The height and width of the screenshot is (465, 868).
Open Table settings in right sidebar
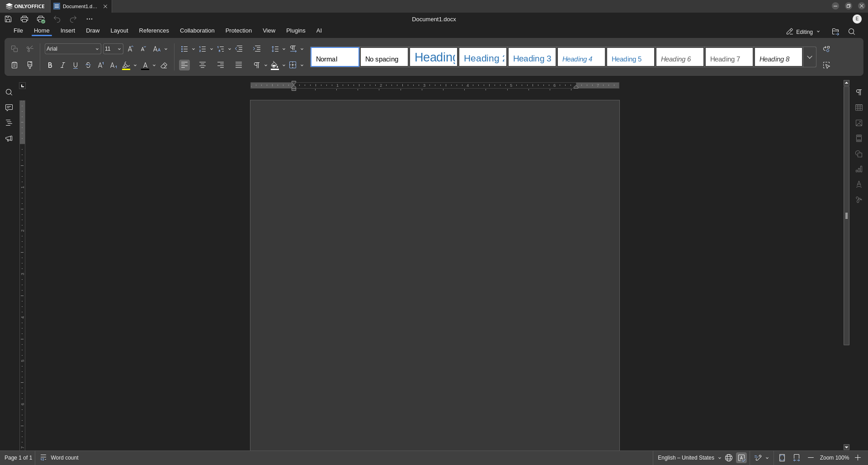pyautogui.click(x=859, y=108)
